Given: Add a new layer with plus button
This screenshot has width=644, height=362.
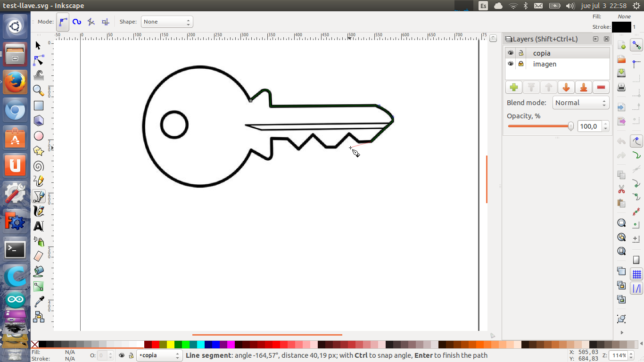Looking at the screenshot, I should point(514,87).
